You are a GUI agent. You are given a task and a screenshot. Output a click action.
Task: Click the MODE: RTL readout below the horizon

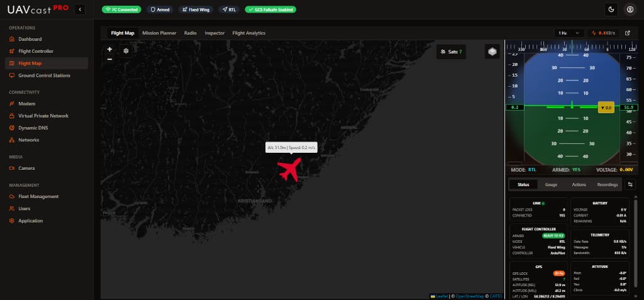524,170
